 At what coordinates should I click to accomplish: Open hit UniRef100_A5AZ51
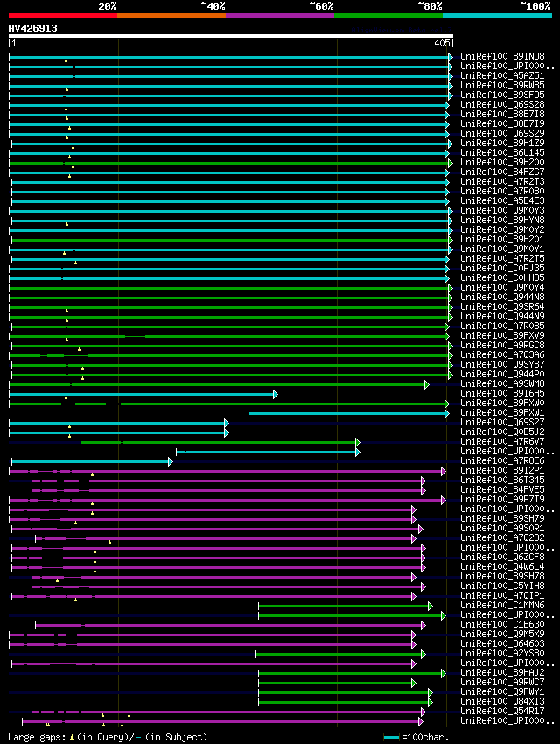[502, 75]
